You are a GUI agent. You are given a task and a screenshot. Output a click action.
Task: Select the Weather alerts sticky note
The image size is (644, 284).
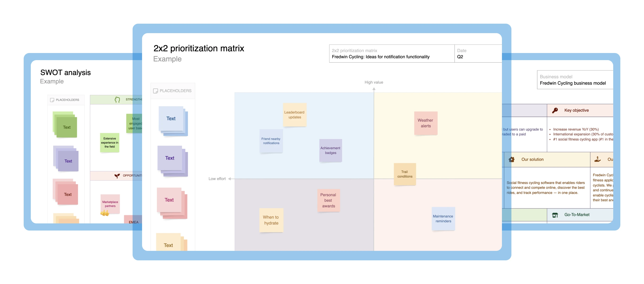click(425, 123)
